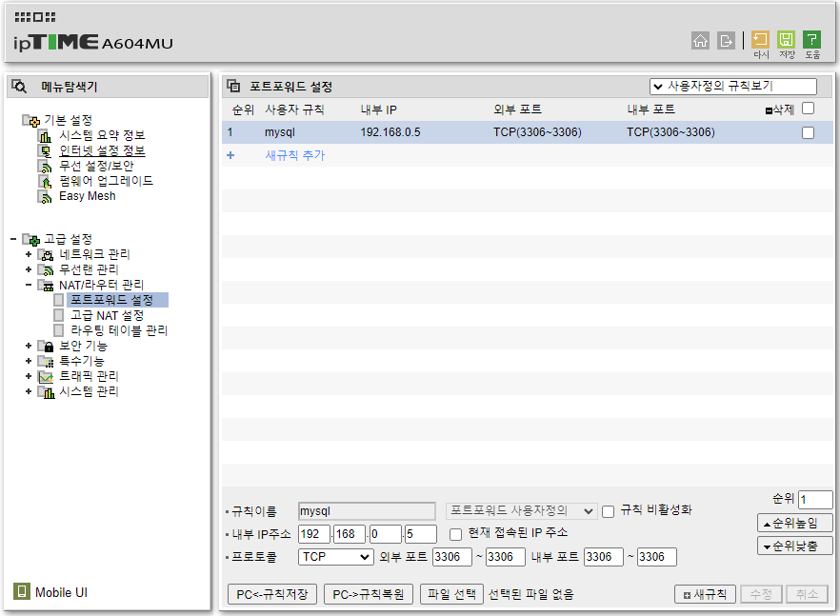Viewport: 840px width, 616px height.
Task: Expand the 트래픽 관리 node
Action: pos(29,377)
